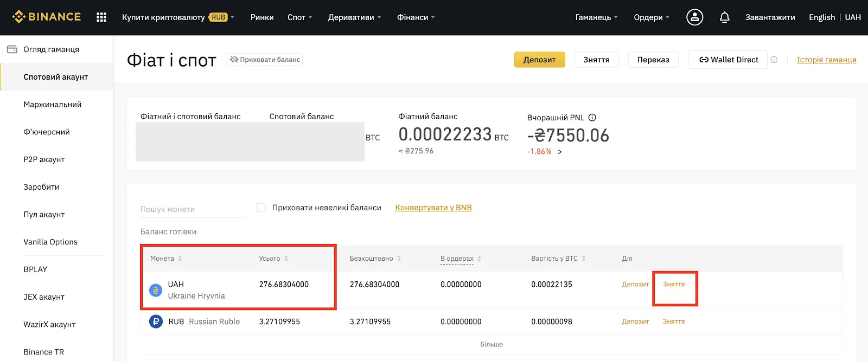Image resolution: width=868 pixels, height=361 pixels.
Task: Sort by Монета column arrows
Action: click(x=180, y=259)
